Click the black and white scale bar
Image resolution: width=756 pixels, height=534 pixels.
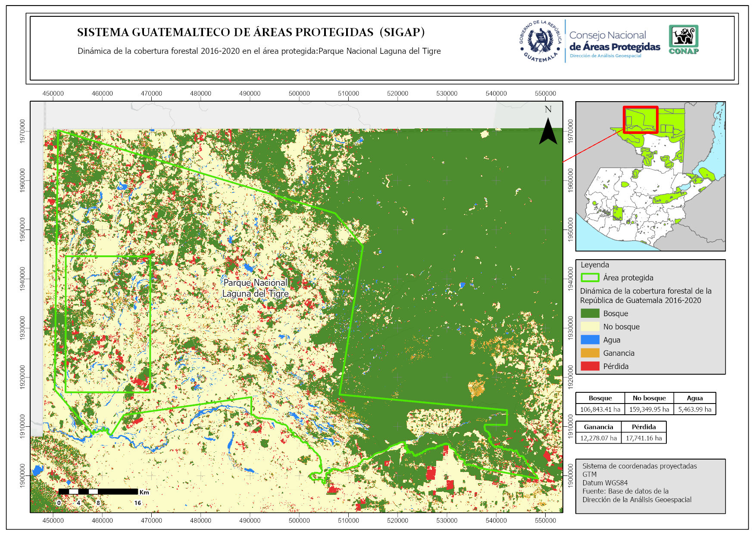[98, 491]
